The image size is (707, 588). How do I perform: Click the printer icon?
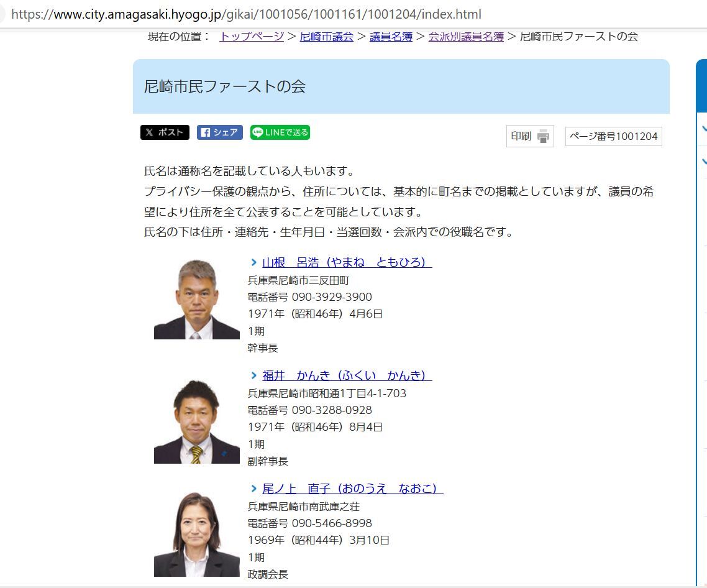544,136
